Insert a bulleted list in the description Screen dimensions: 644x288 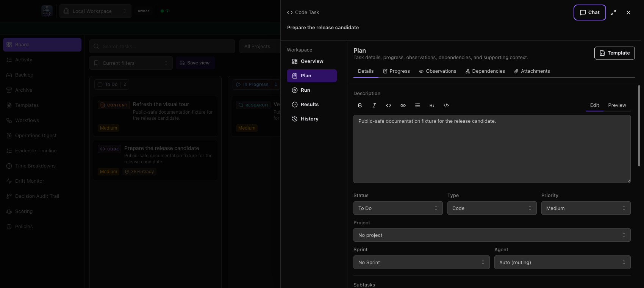point(417,105)
